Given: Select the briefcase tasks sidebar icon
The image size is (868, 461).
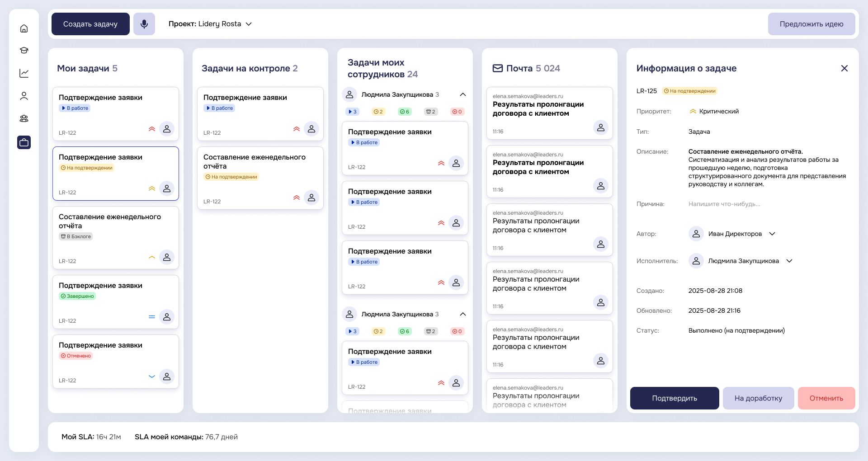Looking at the screenshot, I should tap(24, 142).
